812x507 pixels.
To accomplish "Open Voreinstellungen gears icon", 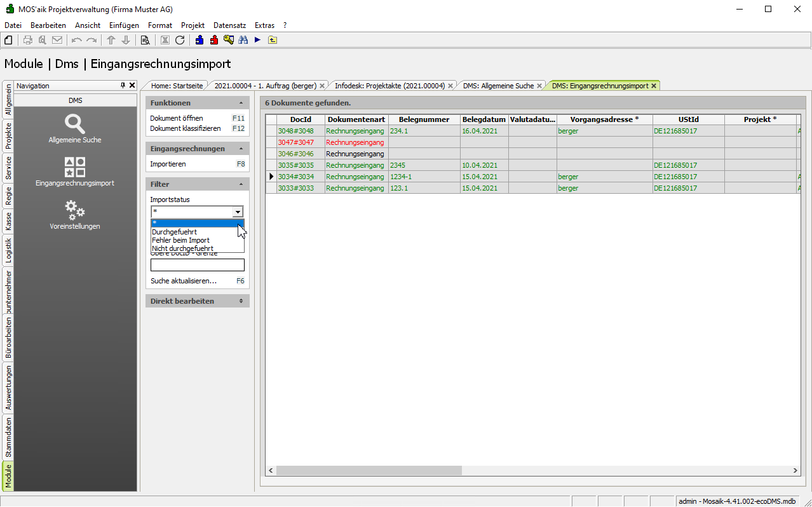I will coord(75,210).
